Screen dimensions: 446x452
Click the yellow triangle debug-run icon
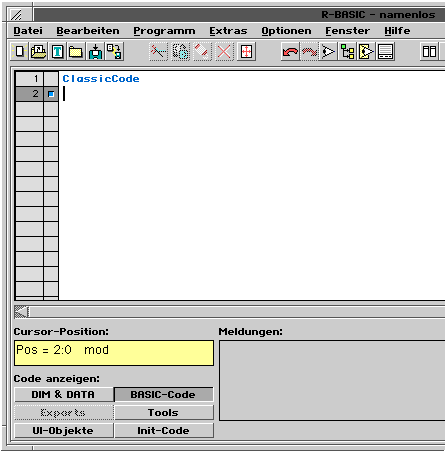366,52
